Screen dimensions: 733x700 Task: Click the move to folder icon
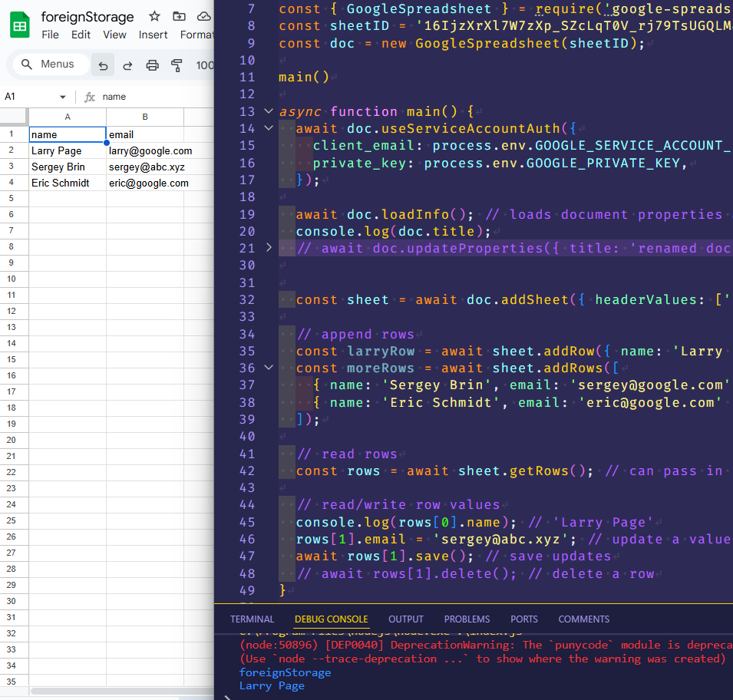pyautogui.click(x=179, y=17)
